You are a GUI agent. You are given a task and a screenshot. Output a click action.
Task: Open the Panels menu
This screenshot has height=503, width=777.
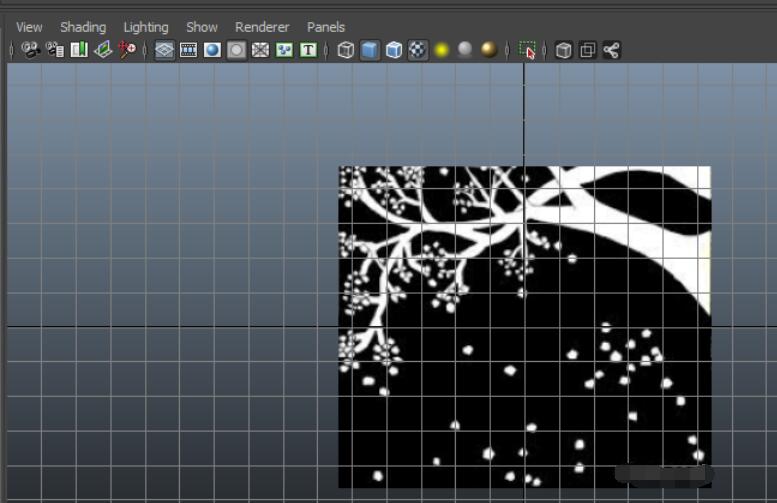tap(326, 27)
